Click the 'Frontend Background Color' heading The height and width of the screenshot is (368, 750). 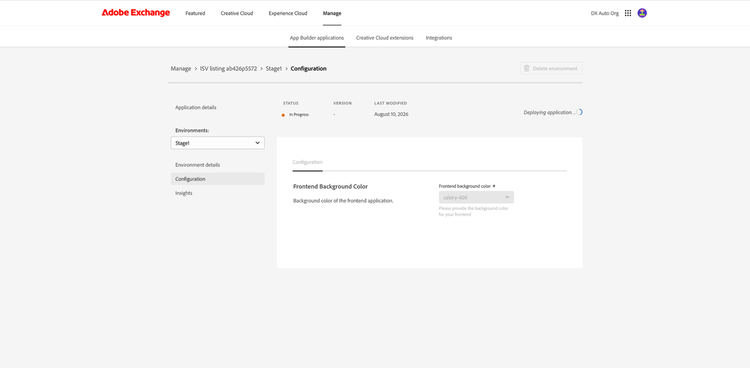coord(330,187)
